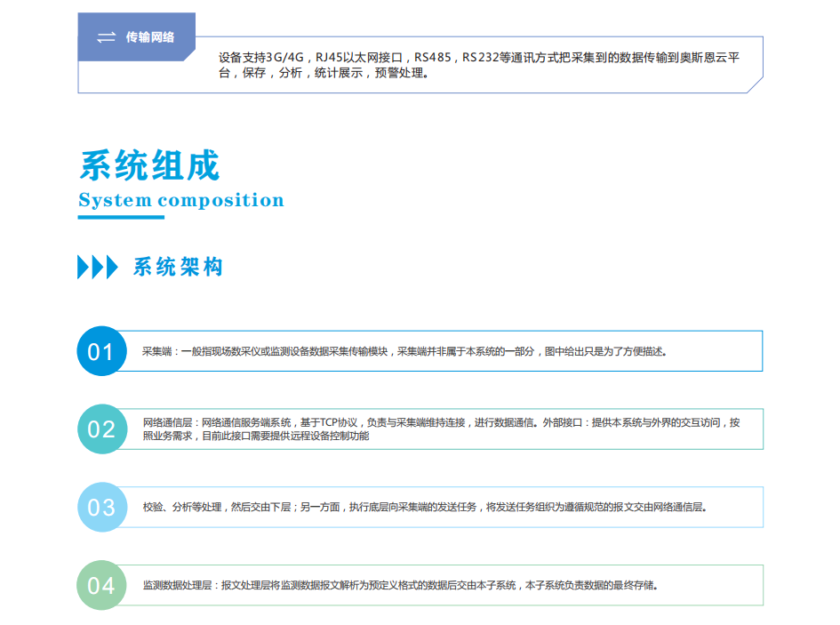Viewport: 840px width, 625px height.
Task: Click the 01 circle badge
Action: [102, 351]
